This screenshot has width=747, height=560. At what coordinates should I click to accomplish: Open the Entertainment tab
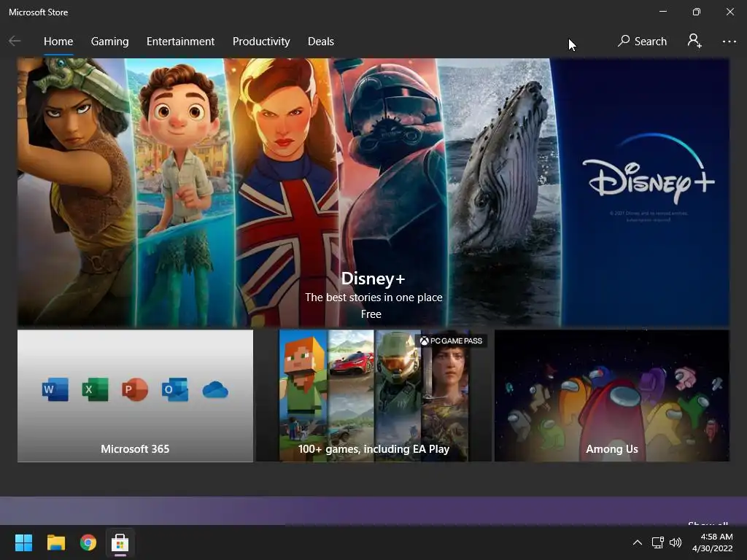181,42
